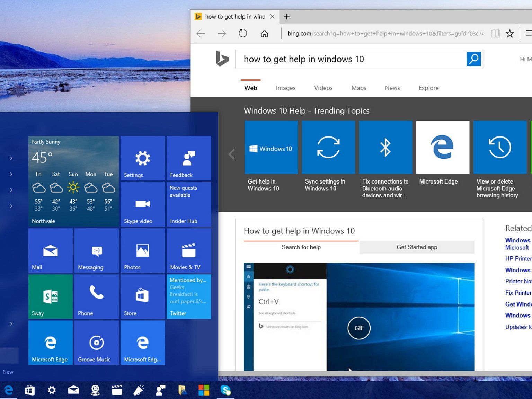Add page to favorites with star icon
The image size is (532, 399).
tap(510, 34)
